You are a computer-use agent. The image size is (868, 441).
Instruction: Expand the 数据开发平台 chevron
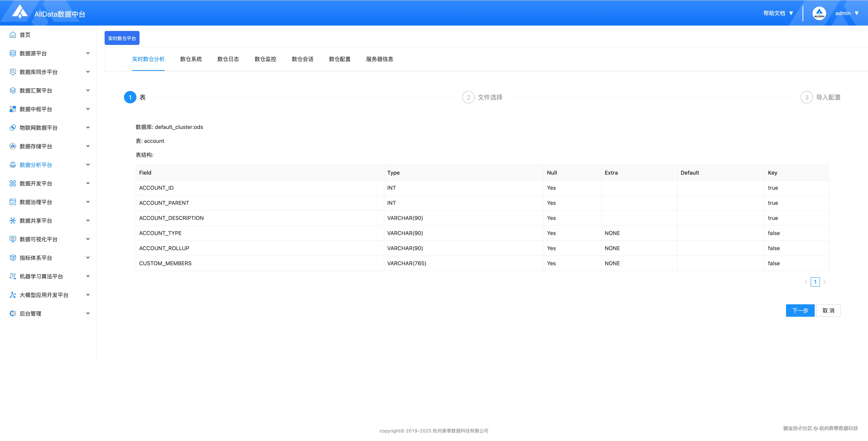(88, 183)
